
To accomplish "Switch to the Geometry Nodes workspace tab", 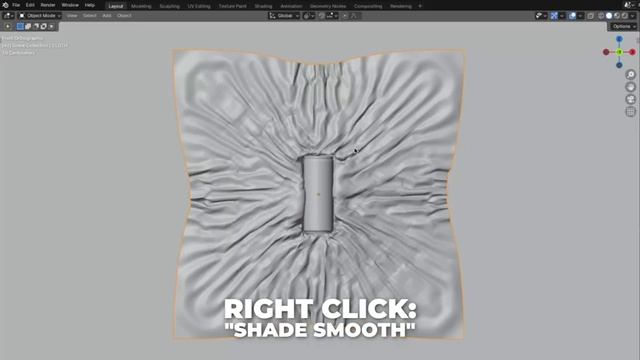I will [x=328, y=6].
